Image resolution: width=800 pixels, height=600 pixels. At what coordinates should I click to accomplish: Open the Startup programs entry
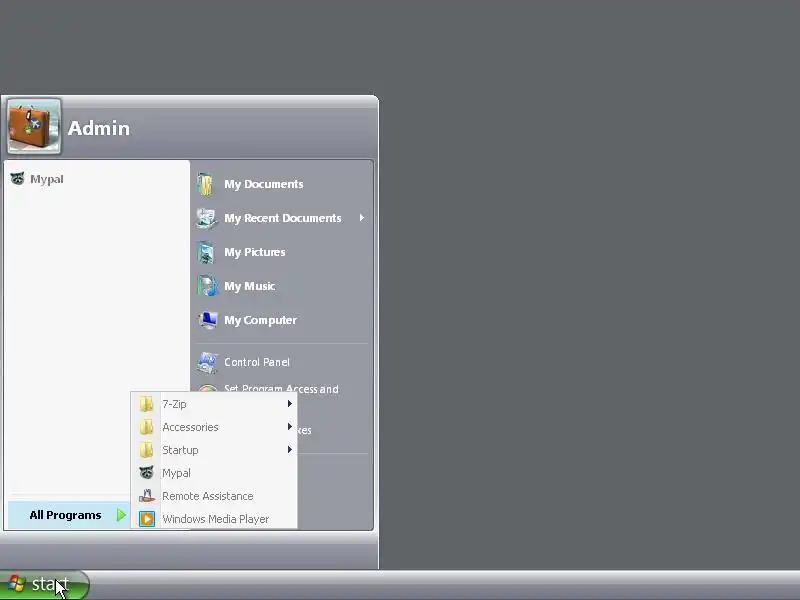click(x=214, y=450)
